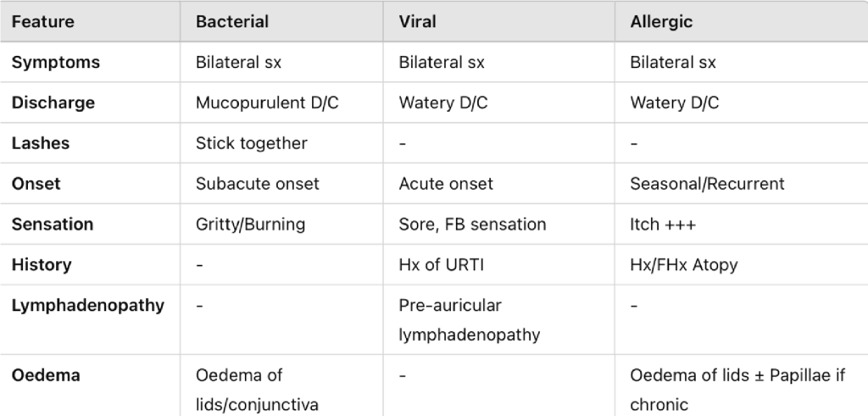The height and width of the screenshot is (416, 868).
Task: Click the Feature column header
Action: point(44,22)
